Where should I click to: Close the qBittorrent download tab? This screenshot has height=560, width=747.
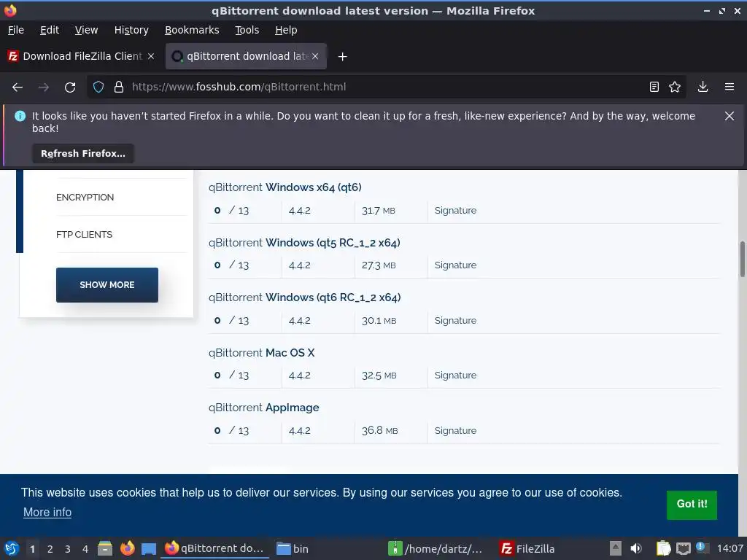pos(315,56)
